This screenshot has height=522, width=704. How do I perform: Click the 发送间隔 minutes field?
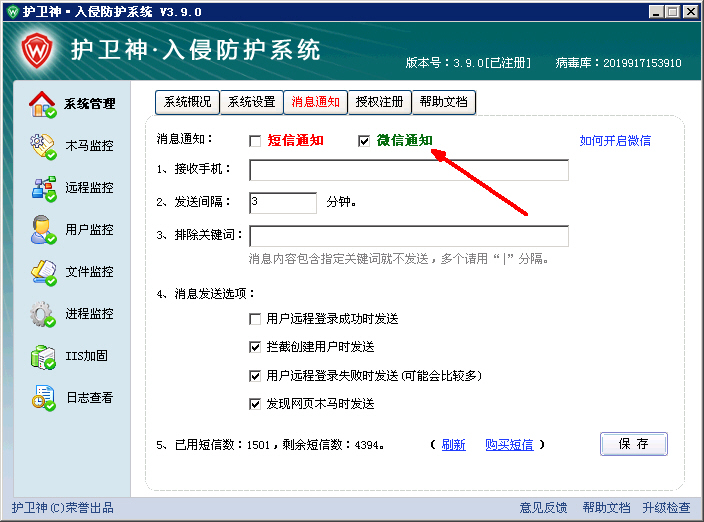click(x=283, y=203)
